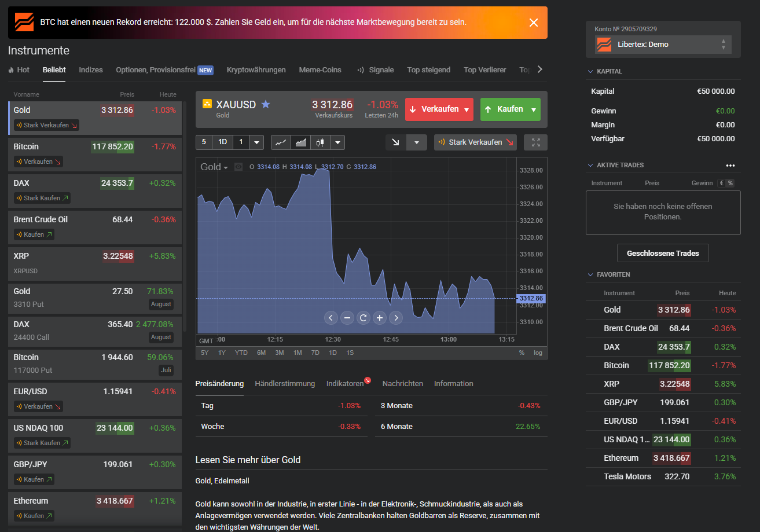Collapse the KAPITAL section
Image resolution: width=760 pixels, height=532 pixels.
(x=590, y=71)
